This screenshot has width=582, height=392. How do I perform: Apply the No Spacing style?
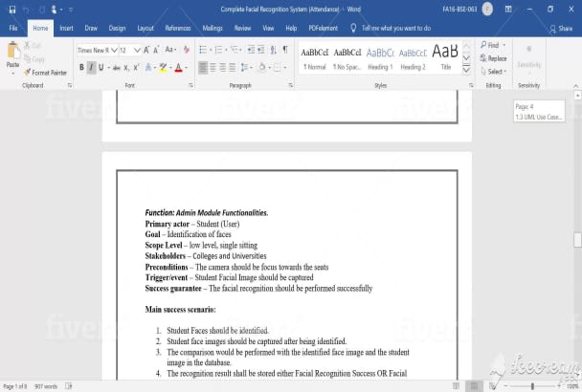[x=347, y=58]
